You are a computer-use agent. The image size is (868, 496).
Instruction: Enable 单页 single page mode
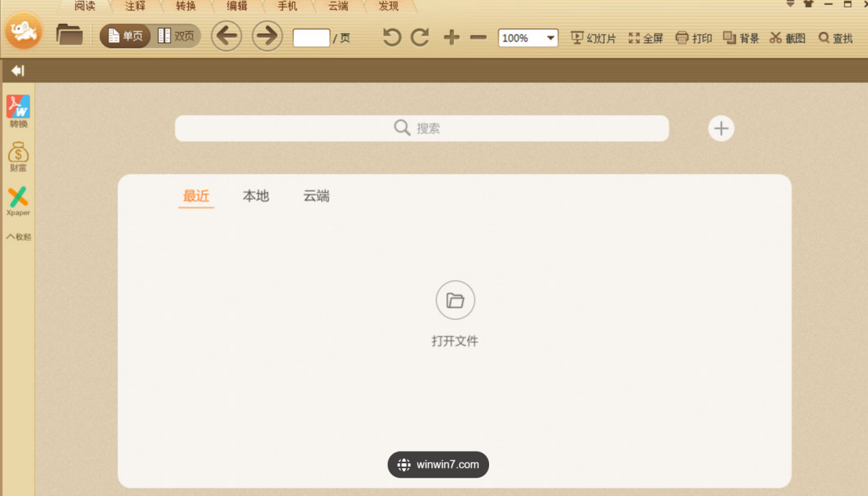[x=124, y=37]
